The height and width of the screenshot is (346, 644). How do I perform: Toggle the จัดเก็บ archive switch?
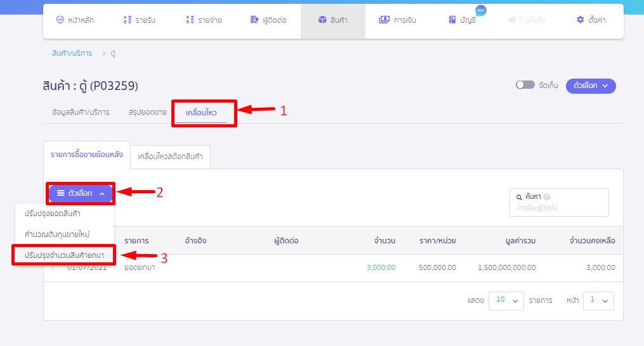pyautogui.click(x=525, y=85)
